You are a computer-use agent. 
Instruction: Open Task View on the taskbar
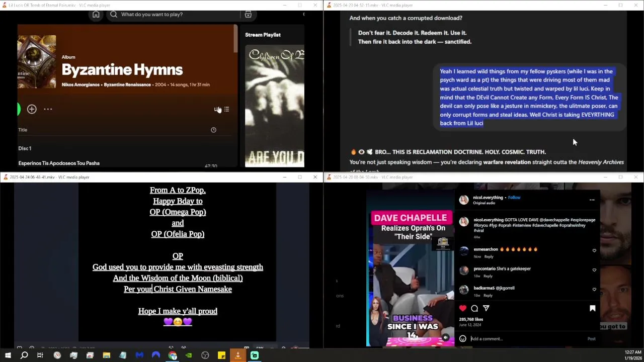click(x=40, y=355)
